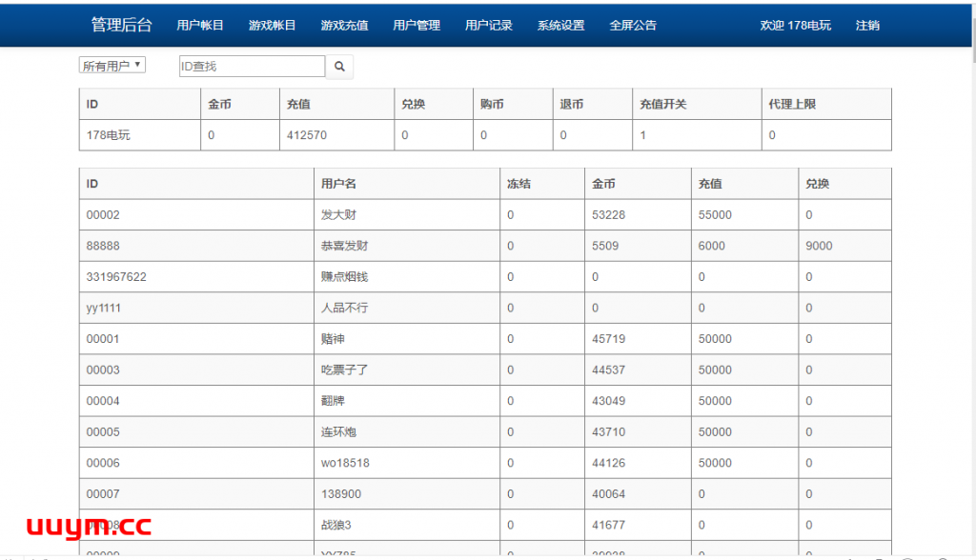Go to 游戏充值 in navigation bar
976x560 pixels.
tap(344, 26)
